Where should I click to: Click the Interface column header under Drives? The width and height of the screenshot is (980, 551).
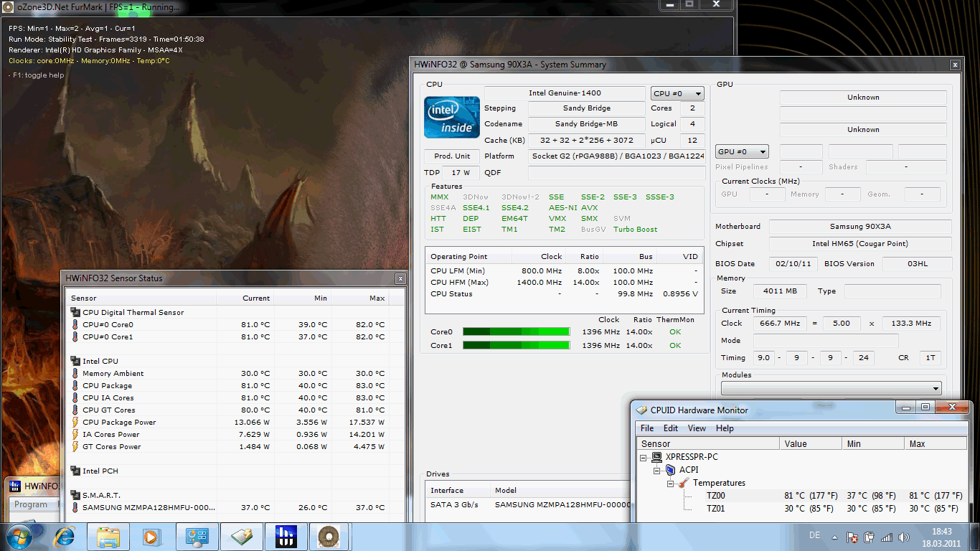click(457, 490)
